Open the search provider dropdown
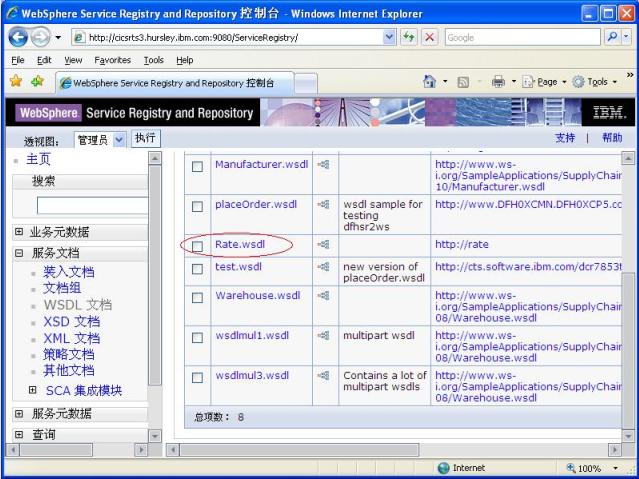This screenshot has height=479, width=639. click(x=626, y=38)
